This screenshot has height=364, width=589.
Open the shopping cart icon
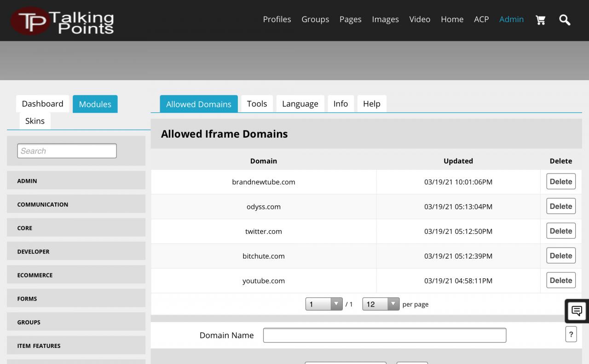point(541,20)
